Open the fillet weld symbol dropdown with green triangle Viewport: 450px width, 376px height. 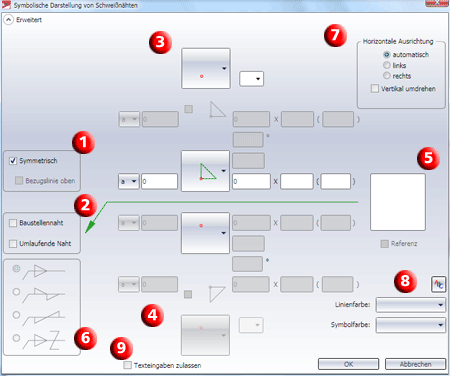[205, 171]
